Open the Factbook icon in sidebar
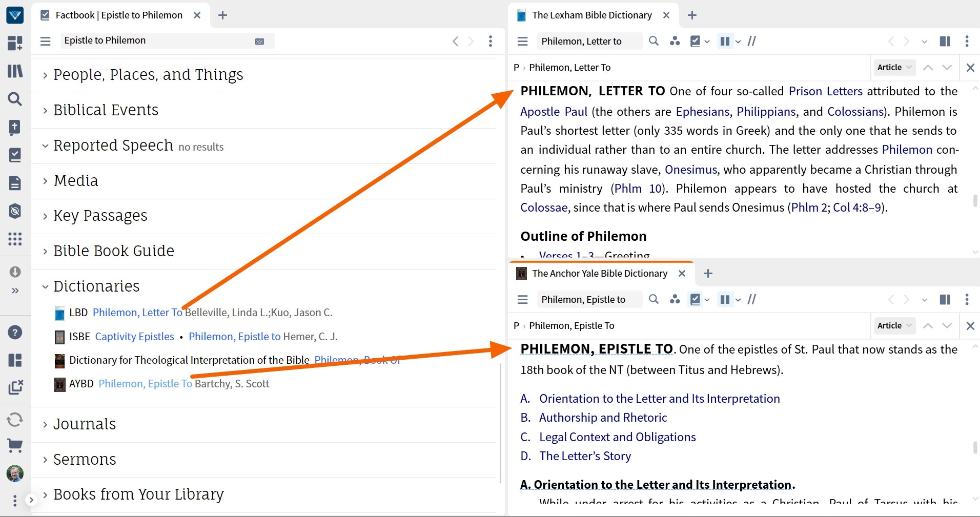The image size is (980, 517). [15, 155]
